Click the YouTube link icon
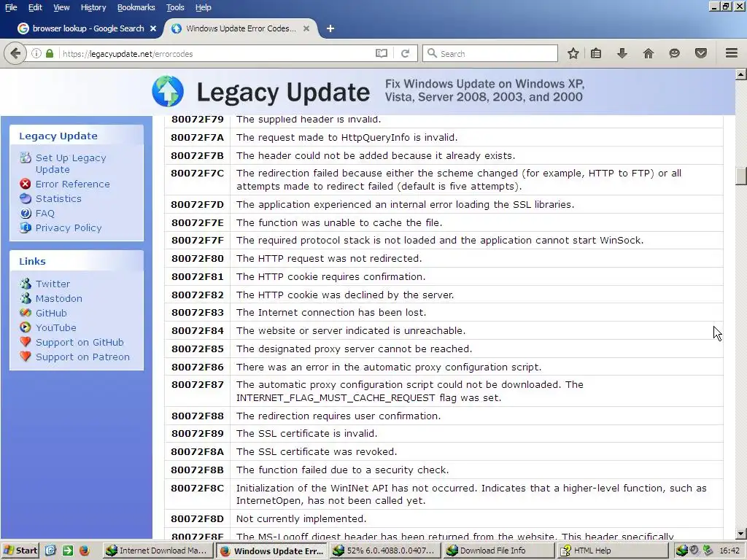The image size is (747, 560). coord(26,327)
